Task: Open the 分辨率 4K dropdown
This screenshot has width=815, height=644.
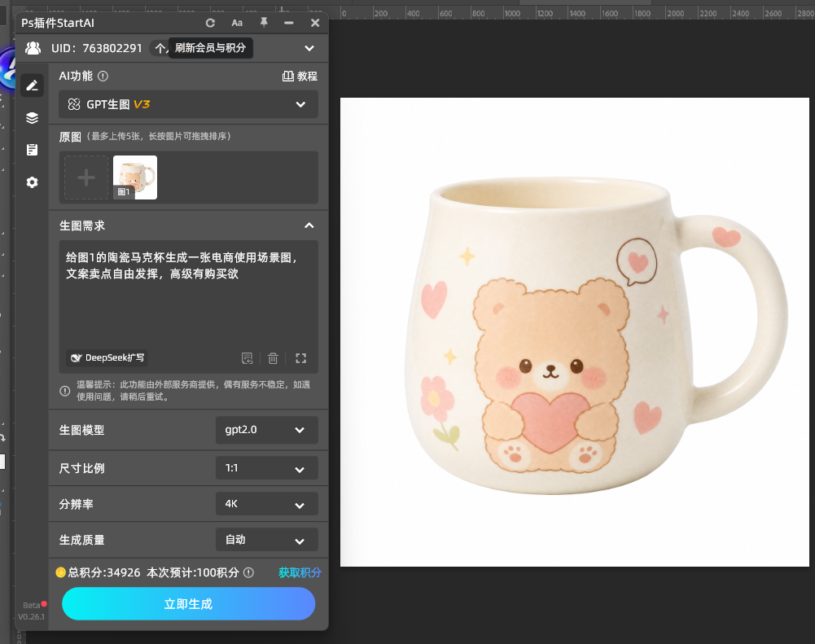Action: [x=266, y=504]
